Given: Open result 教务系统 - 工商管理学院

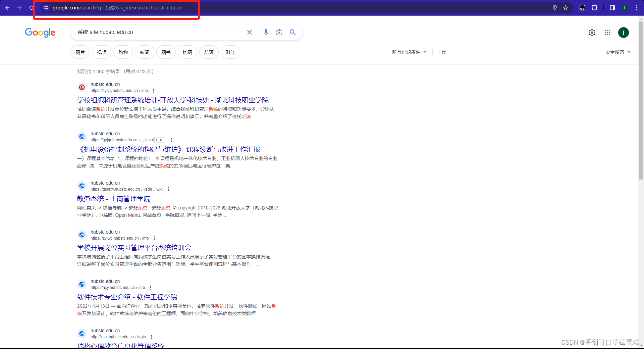Looking at the screenshot, I should click(x=114, y=199).
